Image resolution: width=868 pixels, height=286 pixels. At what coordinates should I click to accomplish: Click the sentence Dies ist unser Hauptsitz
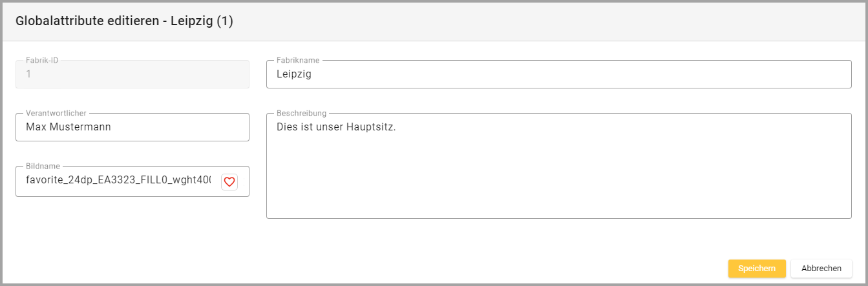[335, 127]
